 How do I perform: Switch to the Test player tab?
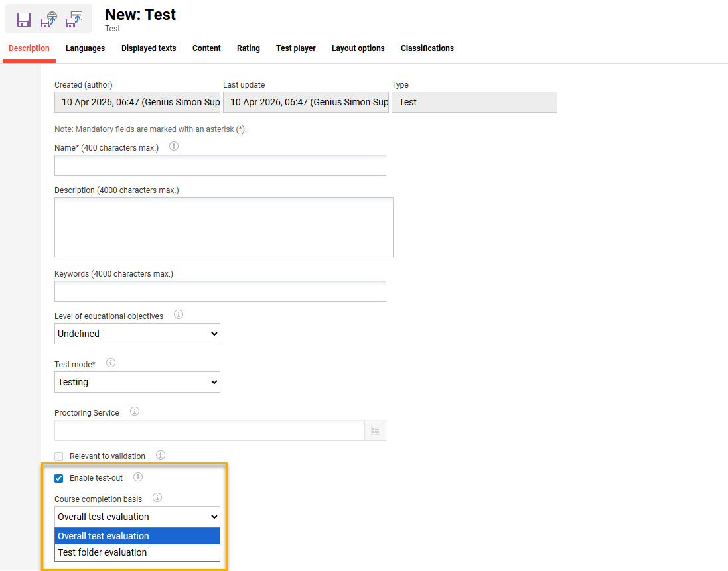pos(295,48)
